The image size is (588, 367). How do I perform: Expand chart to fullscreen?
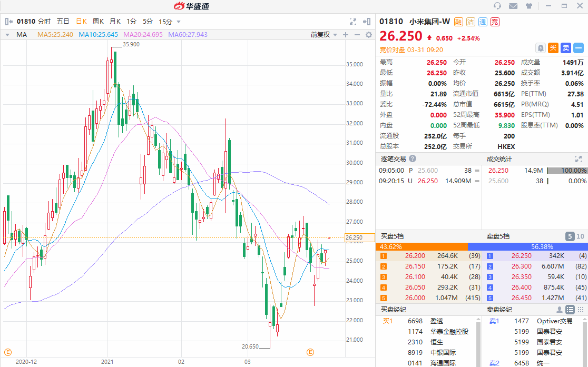[353, 22]
